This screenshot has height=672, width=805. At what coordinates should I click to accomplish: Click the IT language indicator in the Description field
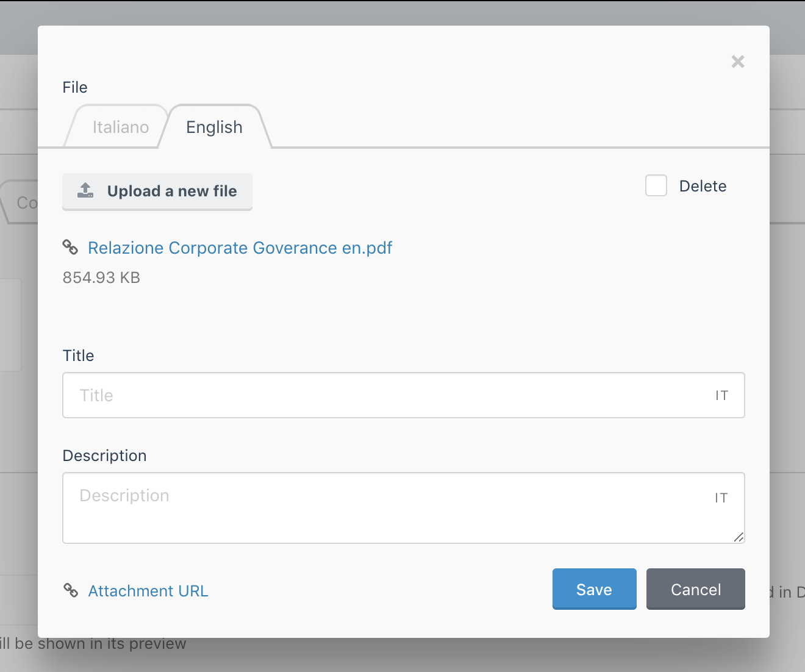(x=721, y=498)
